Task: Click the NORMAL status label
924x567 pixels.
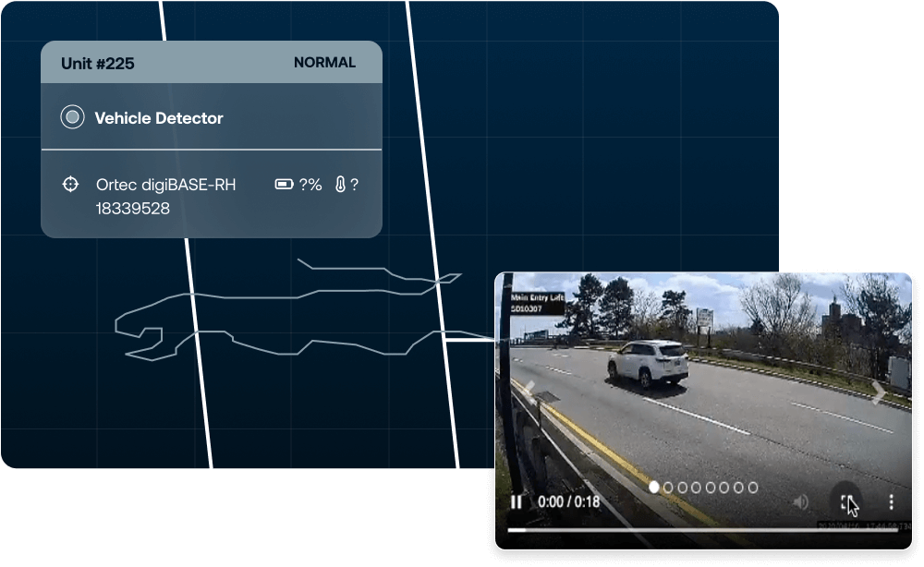Action: pos(324,63)
